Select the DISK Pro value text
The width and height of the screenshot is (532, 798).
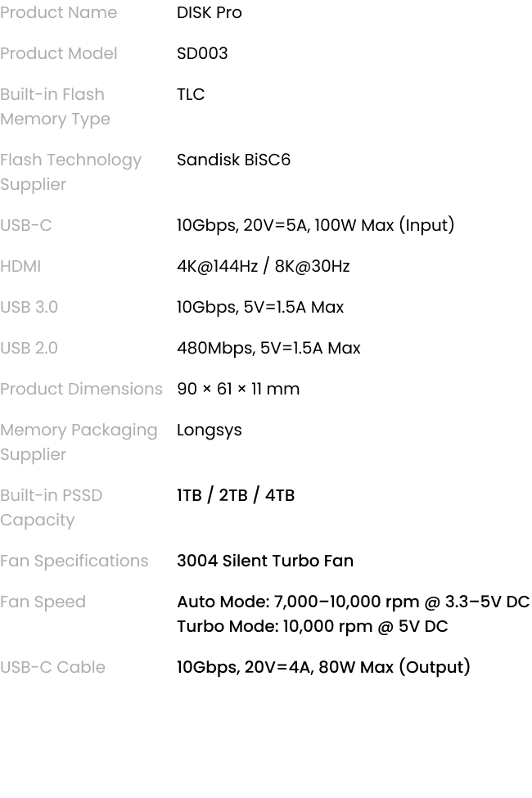[x=210, y=12]
